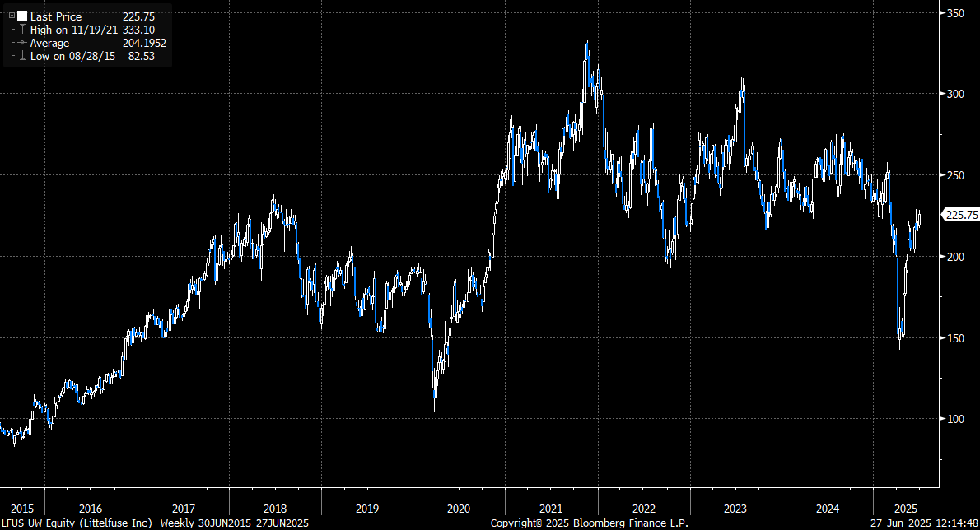The width and height of the screenshot is (980, 530).
Task: Click the 200 label on the price axis
Action: (x=955, y=257)
